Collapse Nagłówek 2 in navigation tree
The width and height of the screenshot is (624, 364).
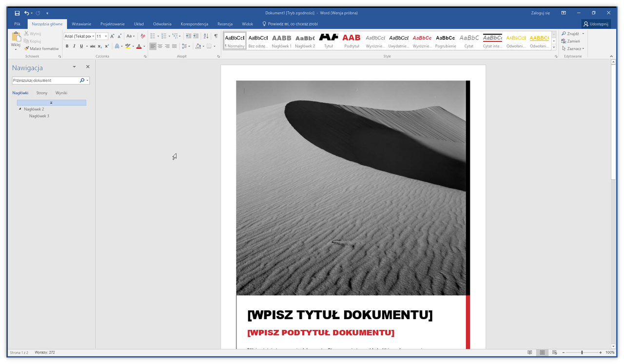(x=20, y=109)
